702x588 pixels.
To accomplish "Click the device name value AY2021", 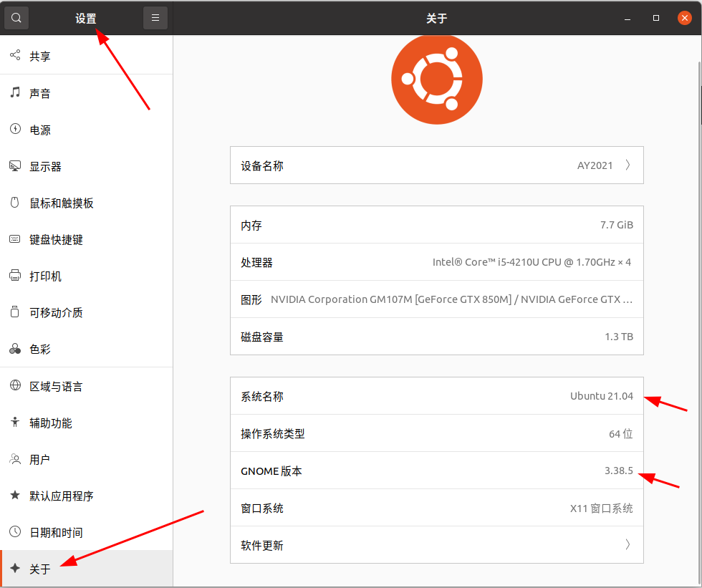I will point(595,165).
